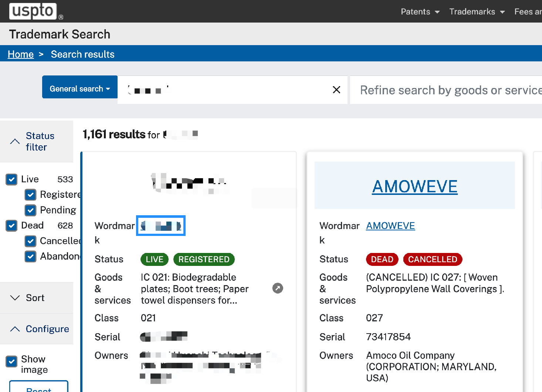Select the Woven Polypropylene Wall Coverings text

(435, 283)
